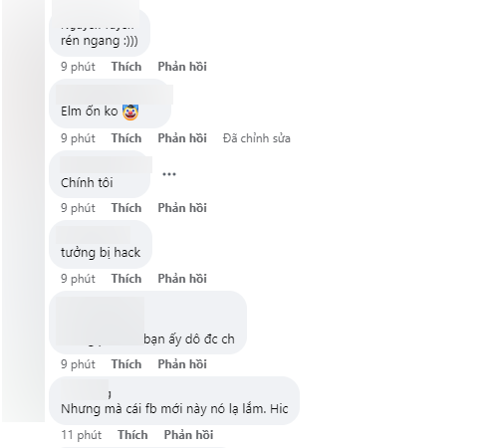Reply to the "Nhưng mà cái fb mới" comment

point(188,435)
